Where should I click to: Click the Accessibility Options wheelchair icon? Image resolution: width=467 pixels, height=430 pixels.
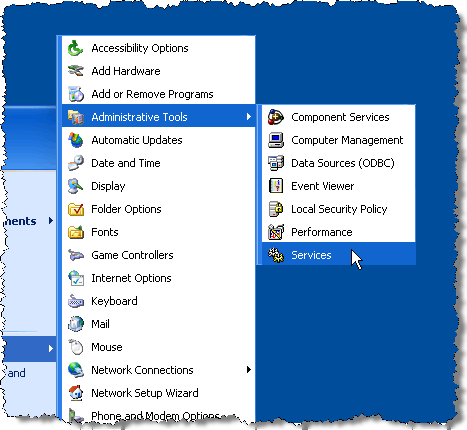[76, 48]
